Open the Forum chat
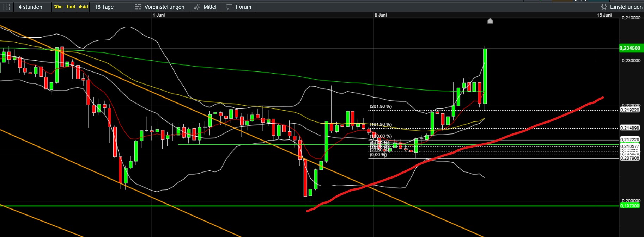This screenshot has width=644, height=237. coord(239,7)
